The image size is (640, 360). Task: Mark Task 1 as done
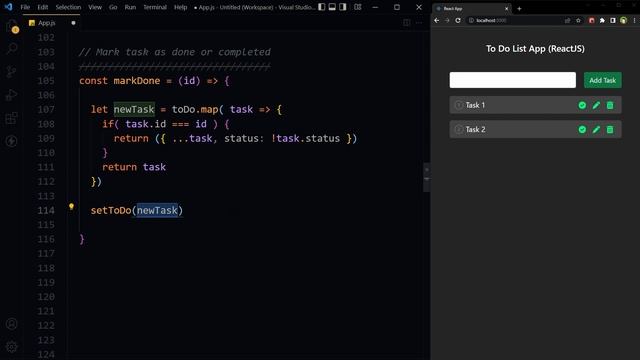pyautogui.click(x=582, y=105)
